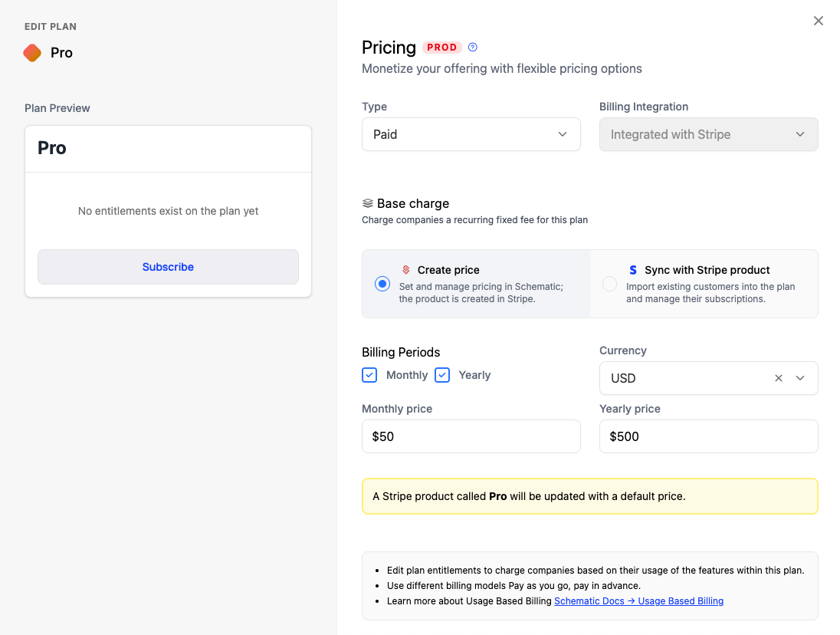Click the layers icon next to Base charge
Viewport: 840px width, 635px height.
(x=367, y=202)
